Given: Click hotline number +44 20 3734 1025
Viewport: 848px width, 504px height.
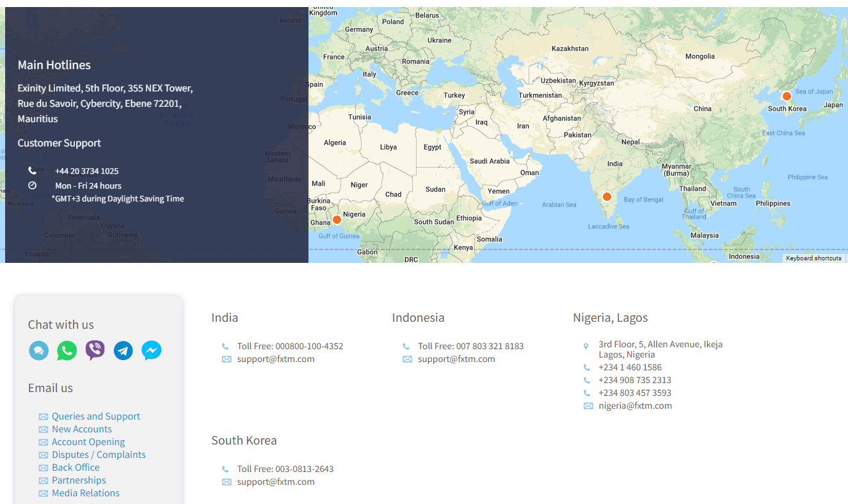Looking at the screenshot, I should coord(86,171).
